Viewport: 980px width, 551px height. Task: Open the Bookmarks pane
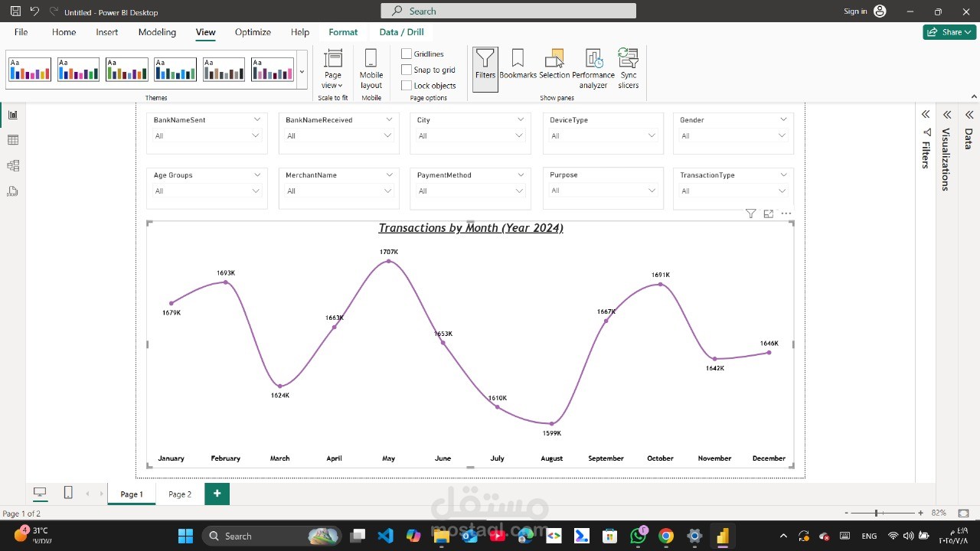pos(518,65)
